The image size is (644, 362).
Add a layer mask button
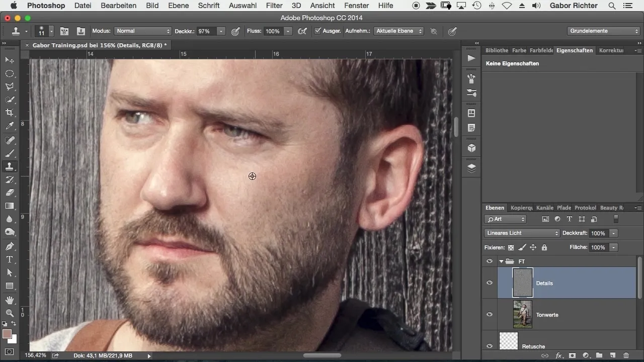click(x=572, y=355)
